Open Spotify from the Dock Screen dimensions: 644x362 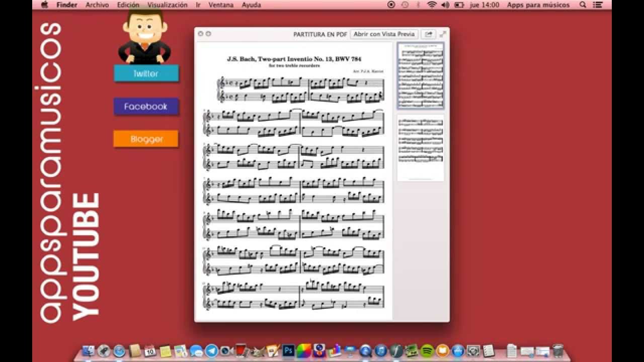click(x=427, y=351)
